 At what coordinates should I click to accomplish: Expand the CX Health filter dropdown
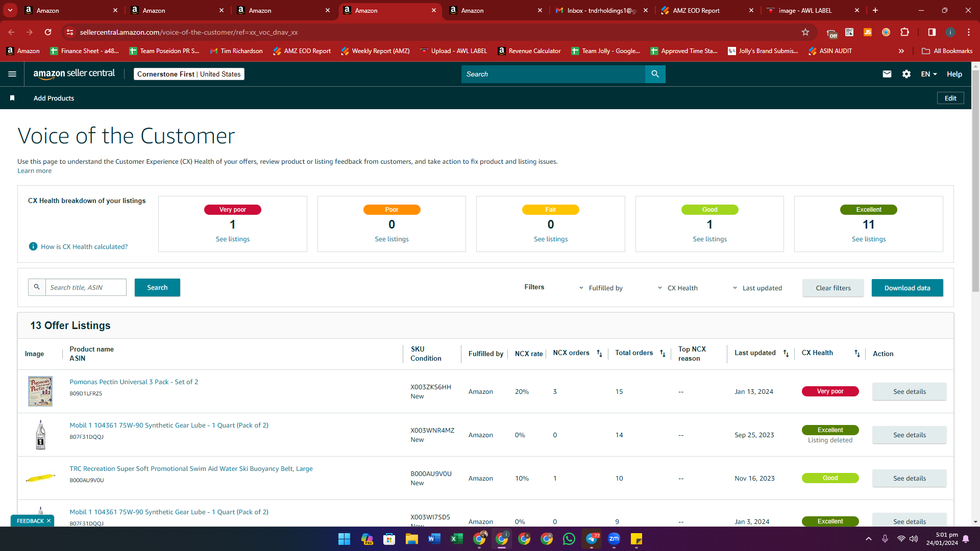tap(677, 288)
